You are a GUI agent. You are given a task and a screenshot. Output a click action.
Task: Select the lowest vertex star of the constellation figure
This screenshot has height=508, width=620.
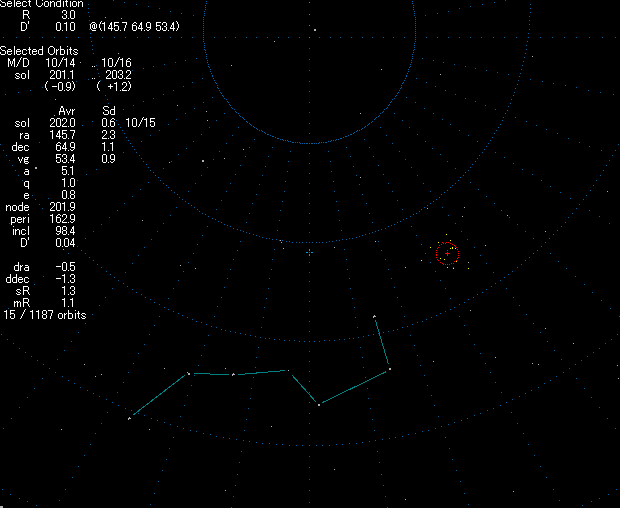[x=318, y=404]
